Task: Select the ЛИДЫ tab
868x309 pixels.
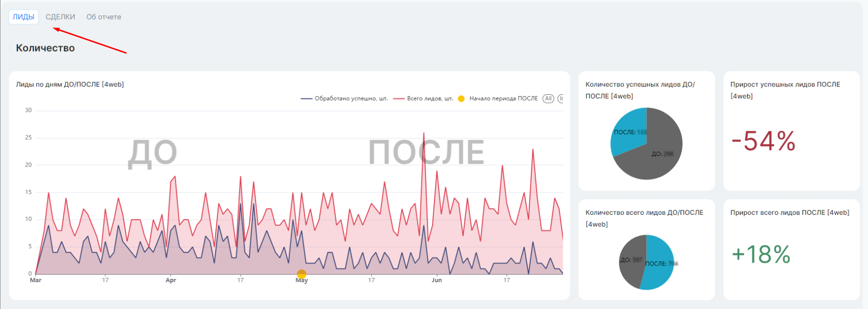Action: 23,17
